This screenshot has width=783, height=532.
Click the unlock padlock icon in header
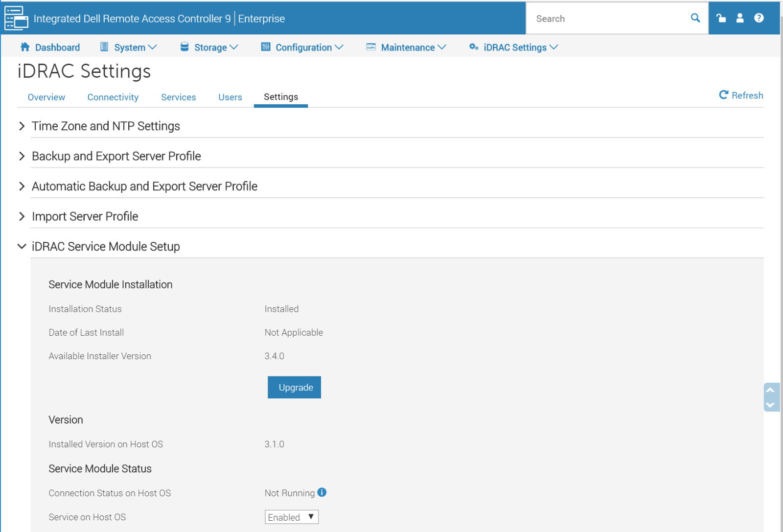(x=721, y=18)
